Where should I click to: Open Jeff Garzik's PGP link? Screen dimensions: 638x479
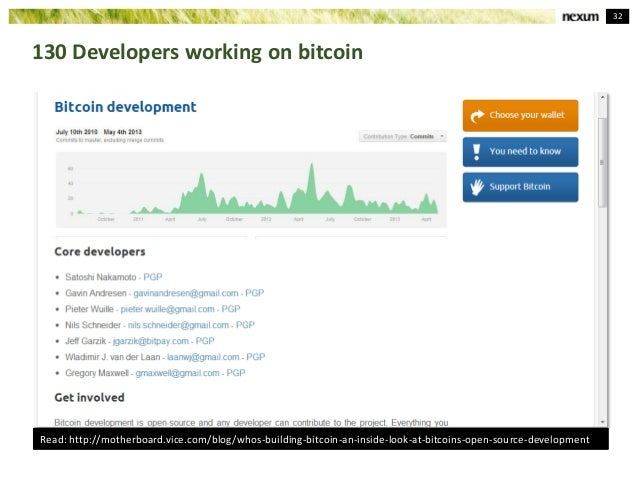pos(205,341)
